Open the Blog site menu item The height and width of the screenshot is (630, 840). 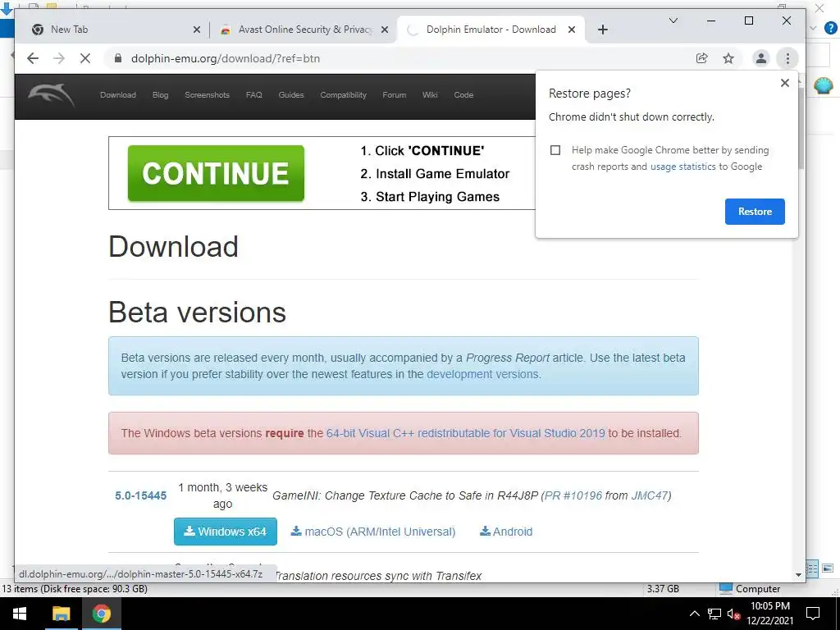pyautogui.click(x=160, y=95)
